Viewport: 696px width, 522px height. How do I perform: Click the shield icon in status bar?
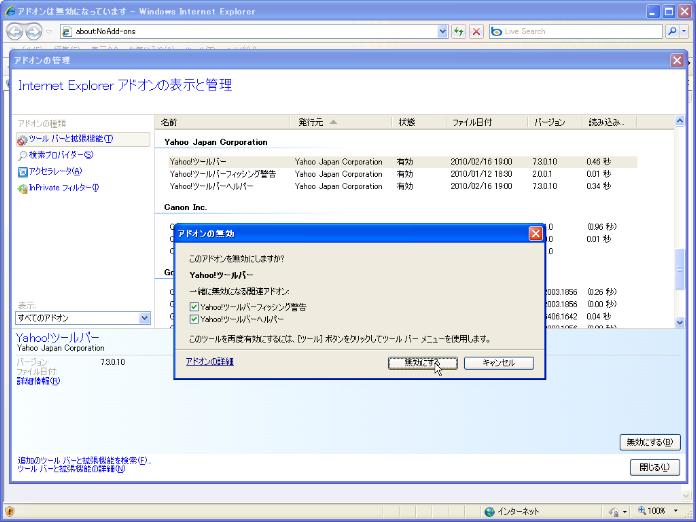point(10,511)
